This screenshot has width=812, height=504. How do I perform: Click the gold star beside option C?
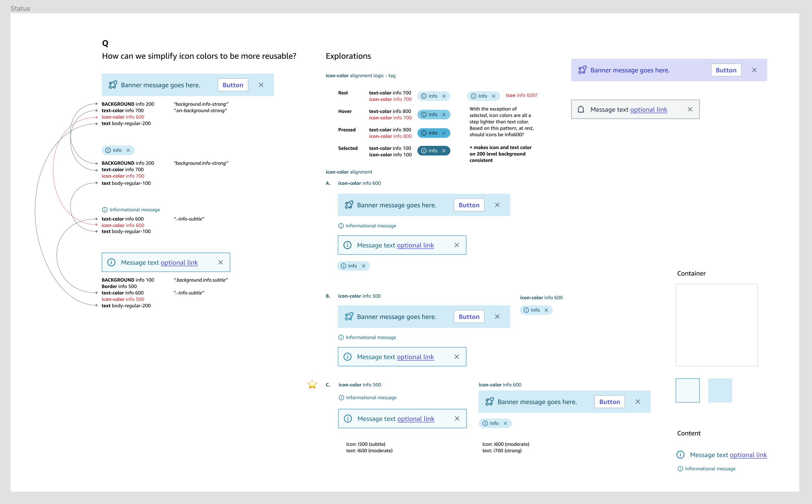pyautogui.click(x=312, y=384)
